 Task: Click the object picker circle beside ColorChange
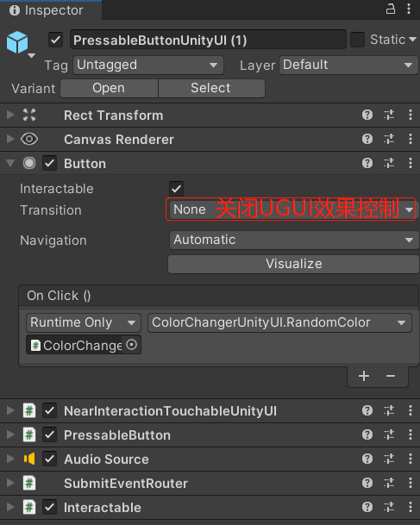coord(131,345)
